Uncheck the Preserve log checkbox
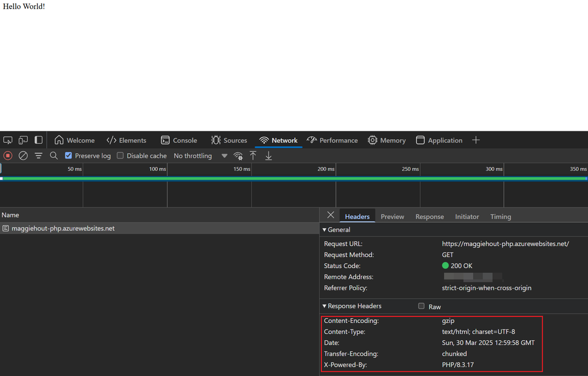The height and width of the screenshot is (376, 588). 68,156
